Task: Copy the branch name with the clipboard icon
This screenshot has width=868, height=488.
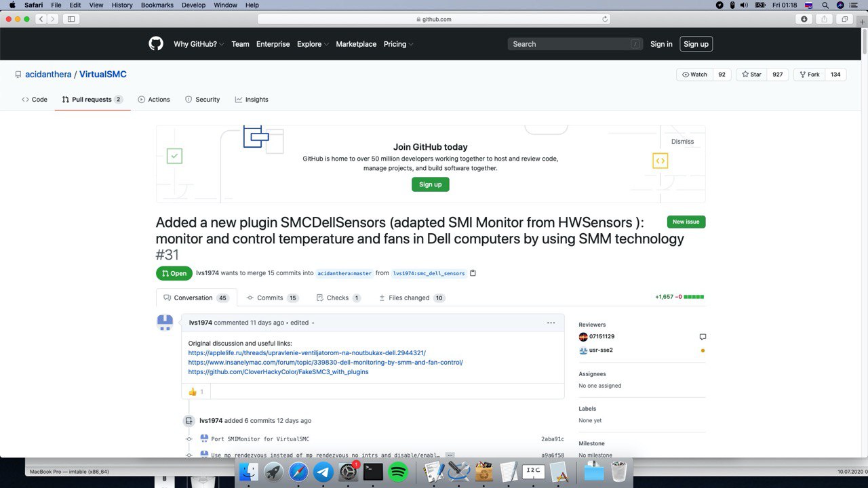Action: [473, 273]
